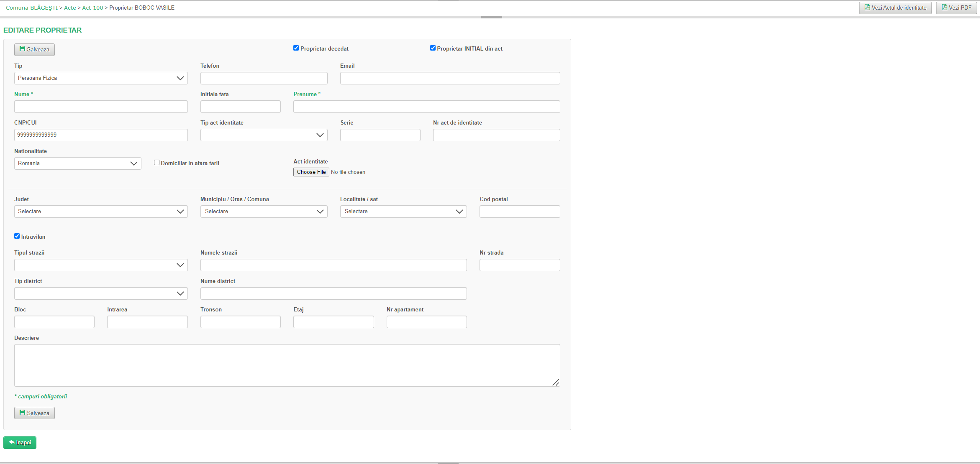The height and width of the screenshot is (464, 980).
Task: Toggle the Proprietar decedat checkbox
Action: (296, 48)
